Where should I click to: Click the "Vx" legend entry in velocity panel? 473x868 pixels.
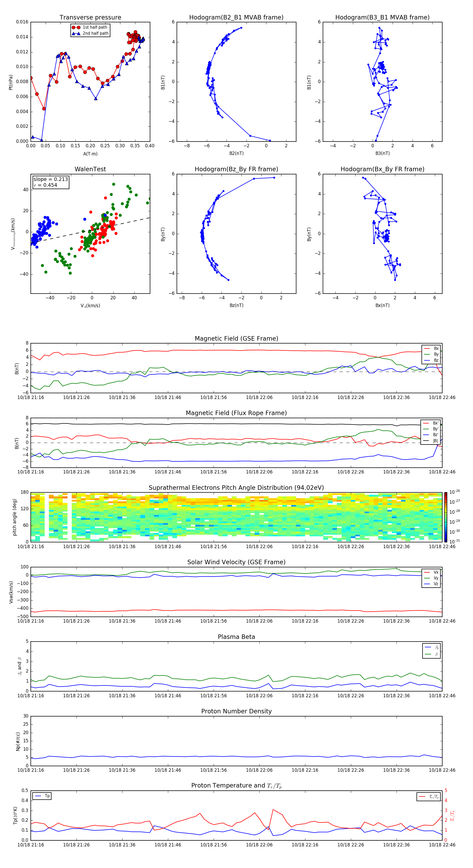pos(431,573)
